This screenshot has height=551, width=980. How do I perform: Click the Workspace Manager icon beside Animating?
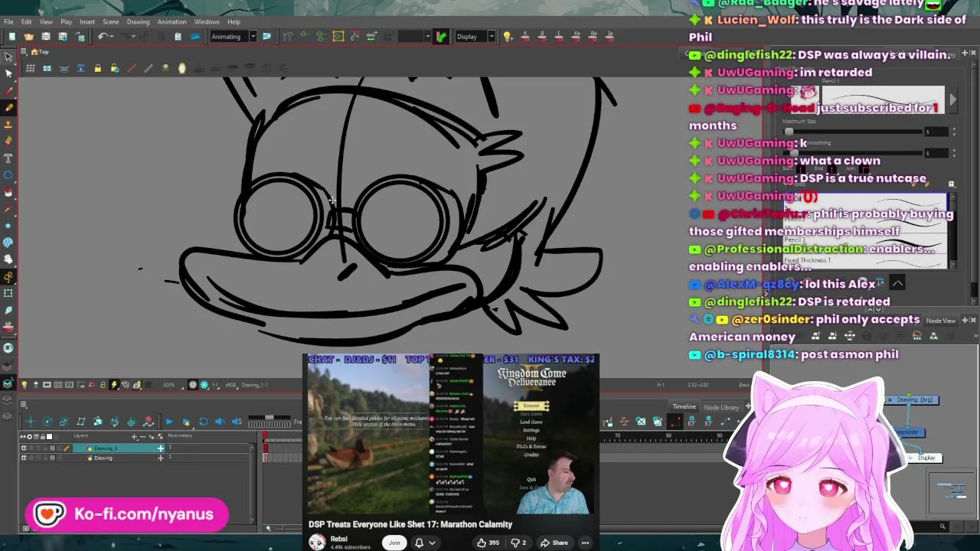[266, 37]
